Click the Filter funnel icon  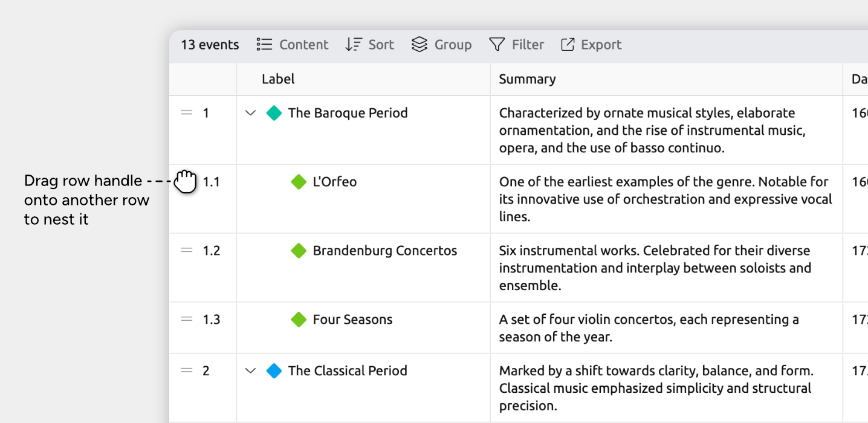[x=497, y=45]
